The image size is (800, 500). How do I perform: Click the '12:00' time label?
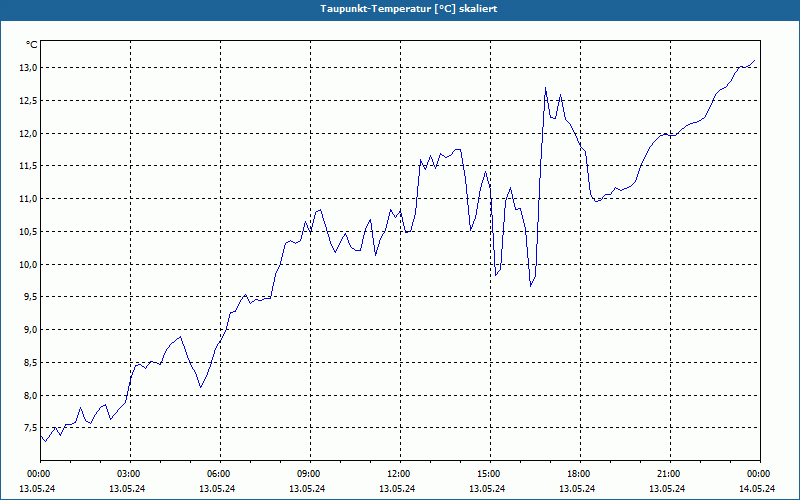398,474
